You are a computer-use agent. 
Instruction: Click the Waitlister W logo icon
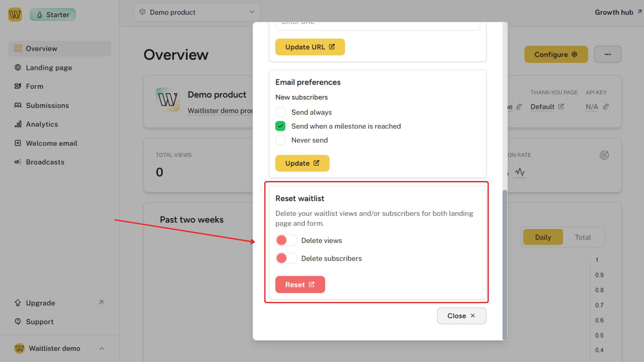[x=15, y=14]
